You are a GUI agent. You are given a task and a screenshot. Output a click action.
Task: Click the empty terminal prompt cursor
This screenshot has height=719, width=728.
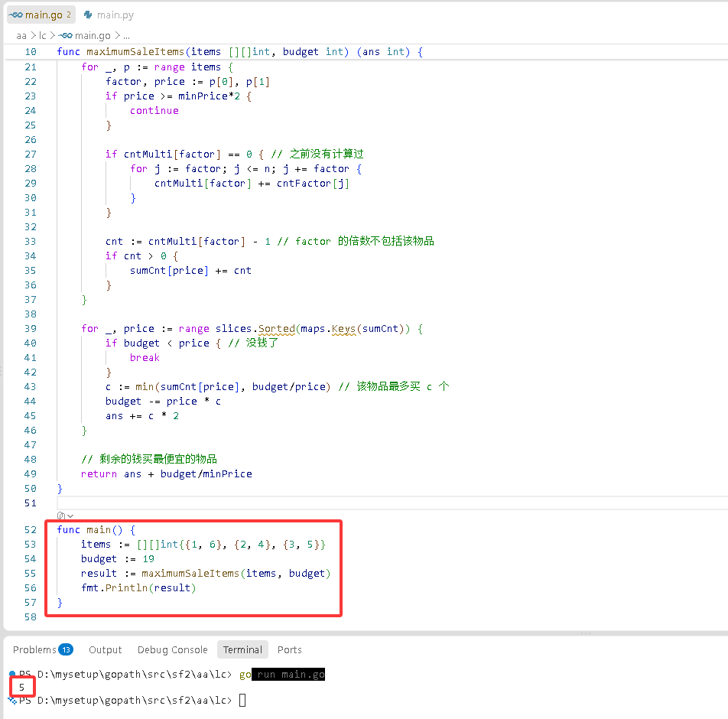click(242, 700)
